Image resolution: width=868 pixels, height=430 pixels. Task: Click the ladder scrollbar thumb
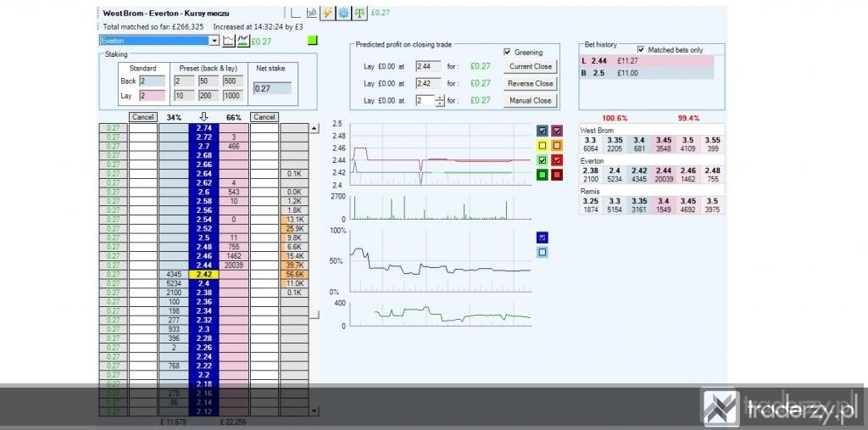pyautogui.click(x=314, y=314)
